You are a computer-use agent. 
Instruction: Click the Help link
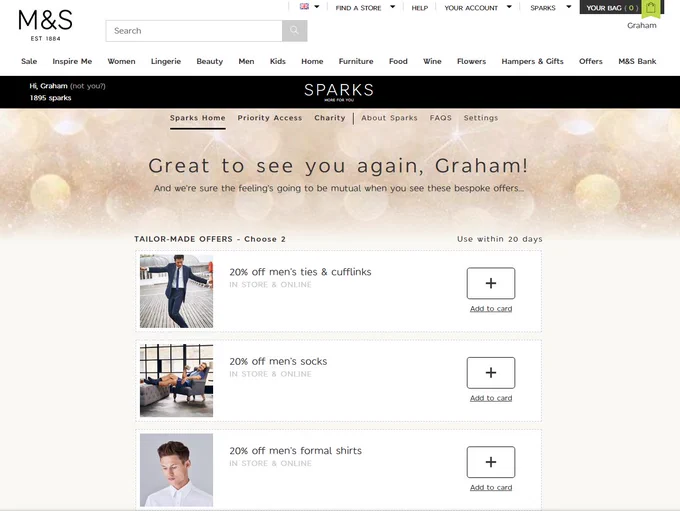420,8
